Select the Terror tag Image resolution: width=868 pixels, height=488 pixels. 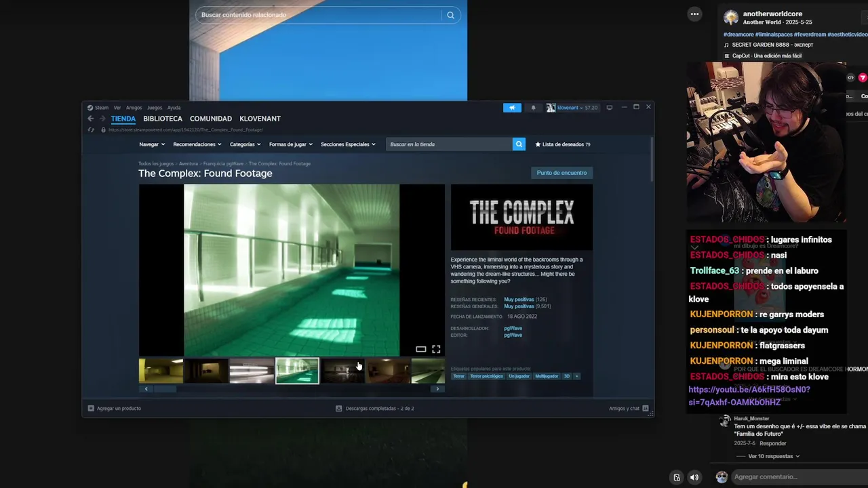459,376
